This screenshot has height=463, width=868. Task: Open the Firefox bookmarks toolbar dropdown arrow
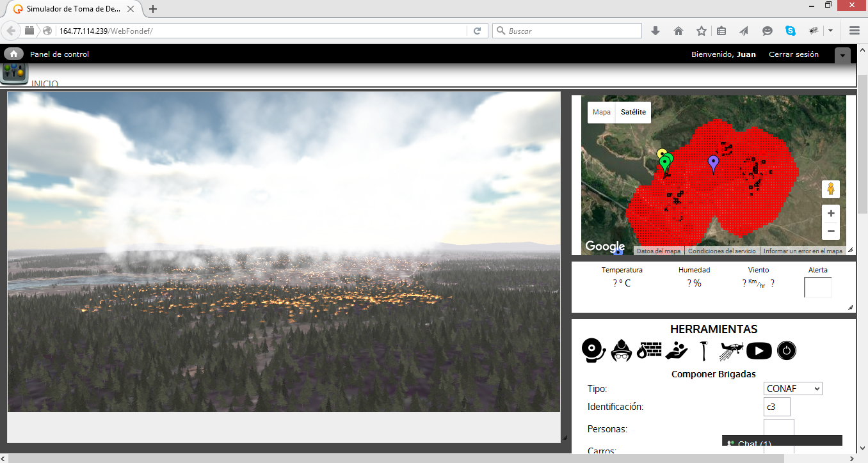[830, 31]
